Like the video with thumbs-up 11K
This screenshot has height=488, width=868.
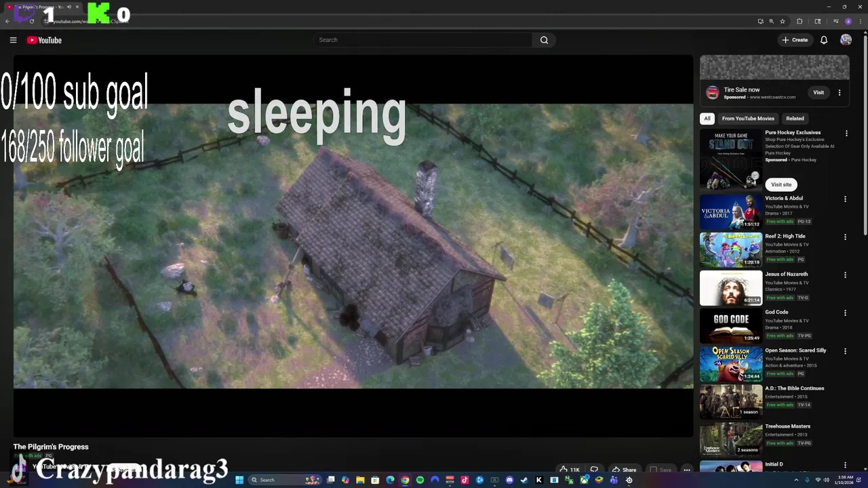(570, 470)
